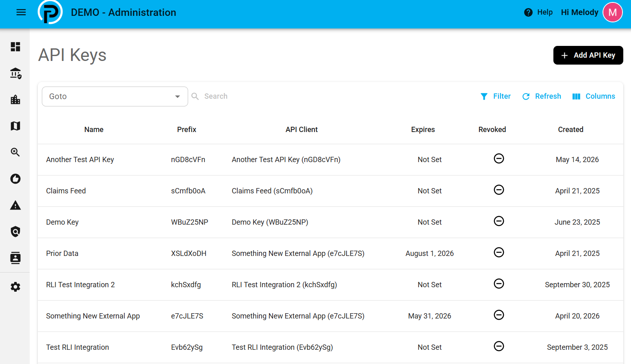
Task: Sort by the Name column header
Action: pyautogui.click(x=94, y=130)
